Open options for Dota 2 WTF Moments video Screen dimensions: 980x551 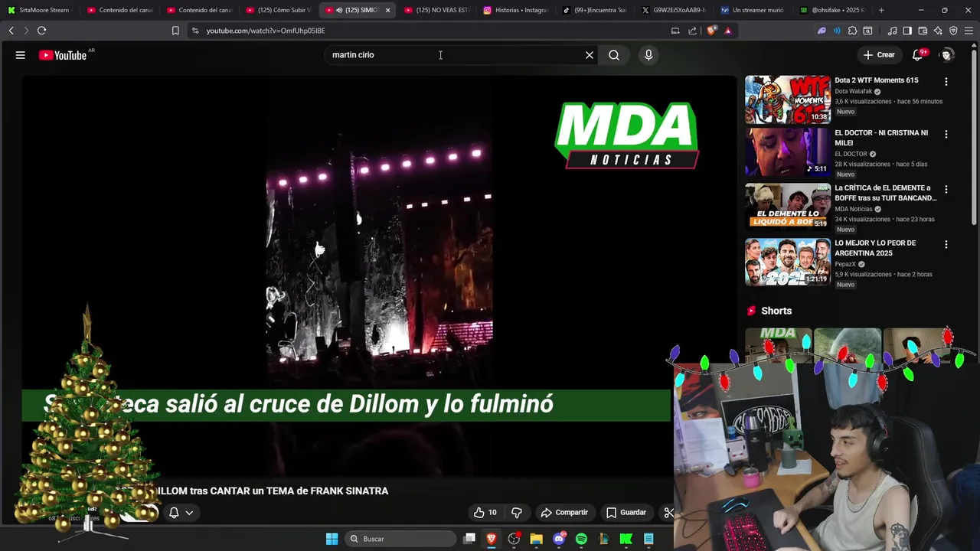[x=946, y=81]
